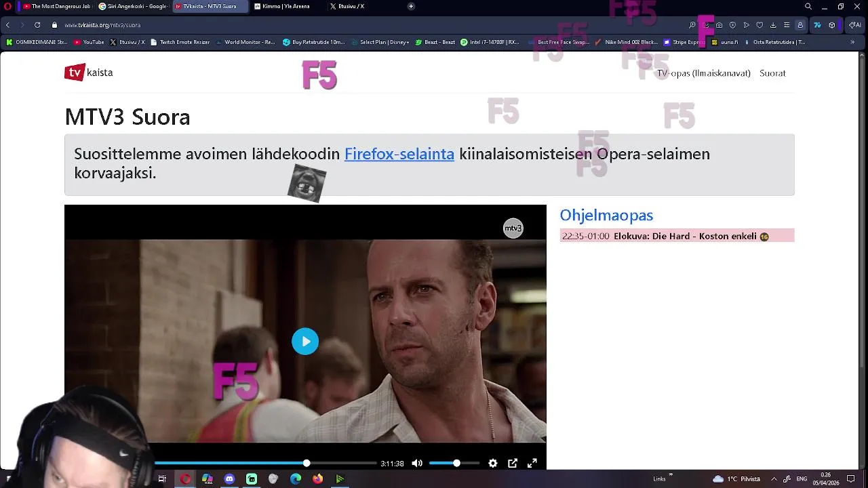Open World Monitor bookmark

tap(245, 42)
